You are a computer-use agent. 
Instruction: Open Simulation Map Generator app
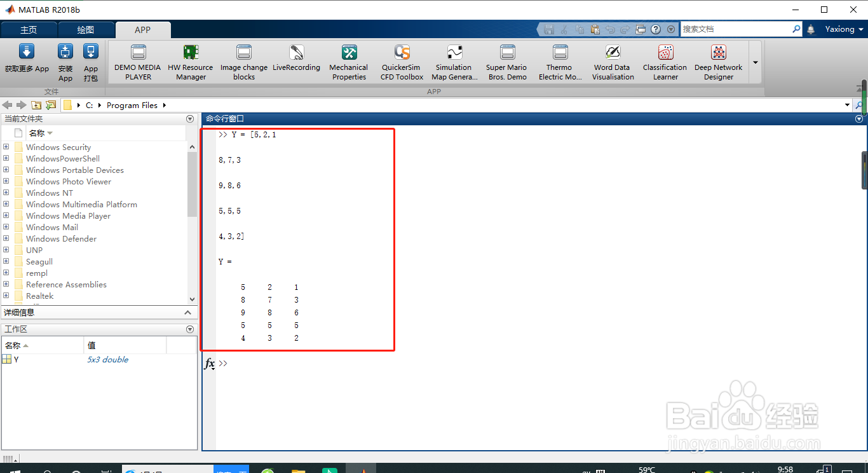click(454, 62)
